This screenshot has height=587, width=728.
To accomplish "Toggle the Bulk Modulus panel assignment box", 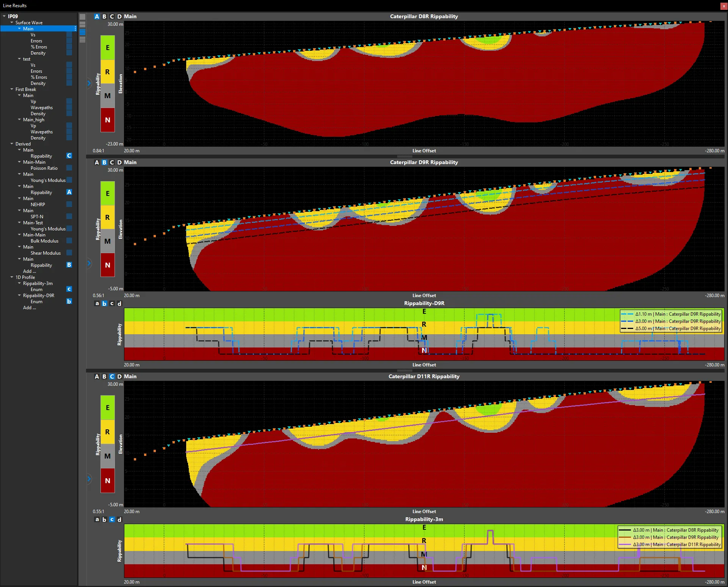I will [x=69, y=241].
